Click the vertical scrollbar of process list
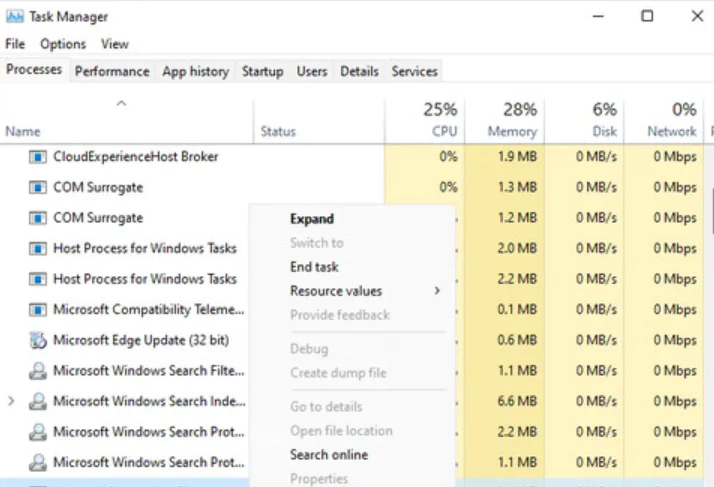The image size is (714, 487). (711, 210)
